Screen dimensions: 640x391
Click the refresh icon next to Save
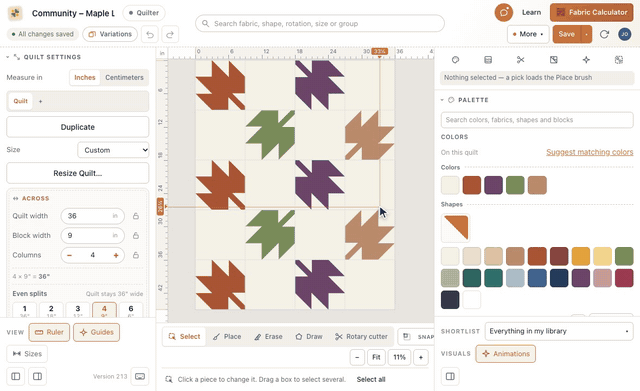tap(604, 34)
